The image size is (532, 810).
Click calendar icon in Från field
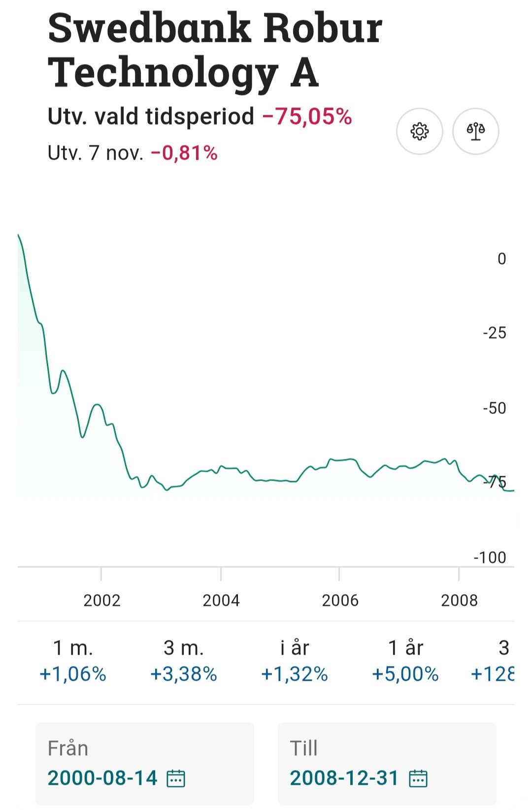coord(176,778)
